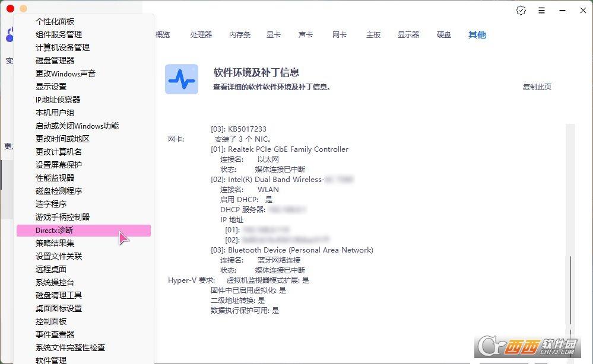593x364 pixels.
Task: Minimize the window with the dash icon
Action: 562,11
